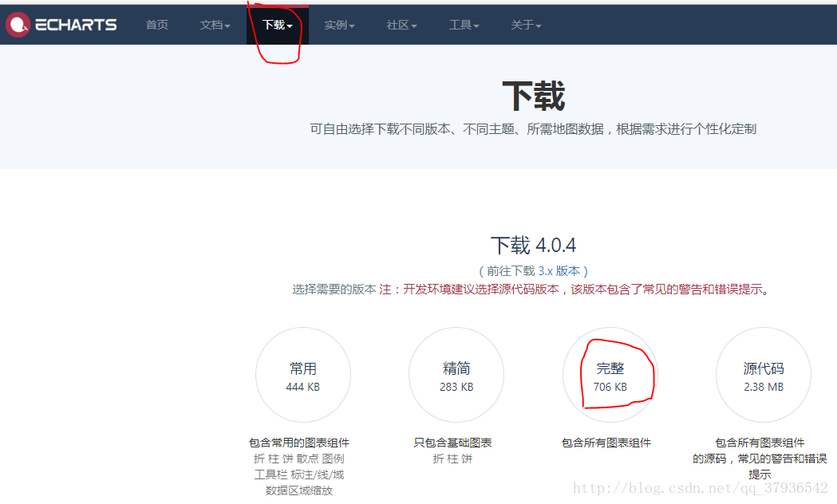Click 折 柱 饼 text under 精简

point(452,459)
